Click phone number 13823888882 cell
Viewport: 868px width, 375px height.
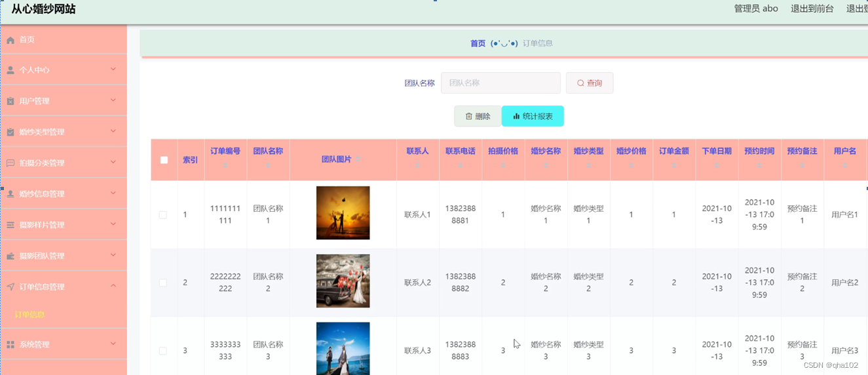[x=461, y=283]
